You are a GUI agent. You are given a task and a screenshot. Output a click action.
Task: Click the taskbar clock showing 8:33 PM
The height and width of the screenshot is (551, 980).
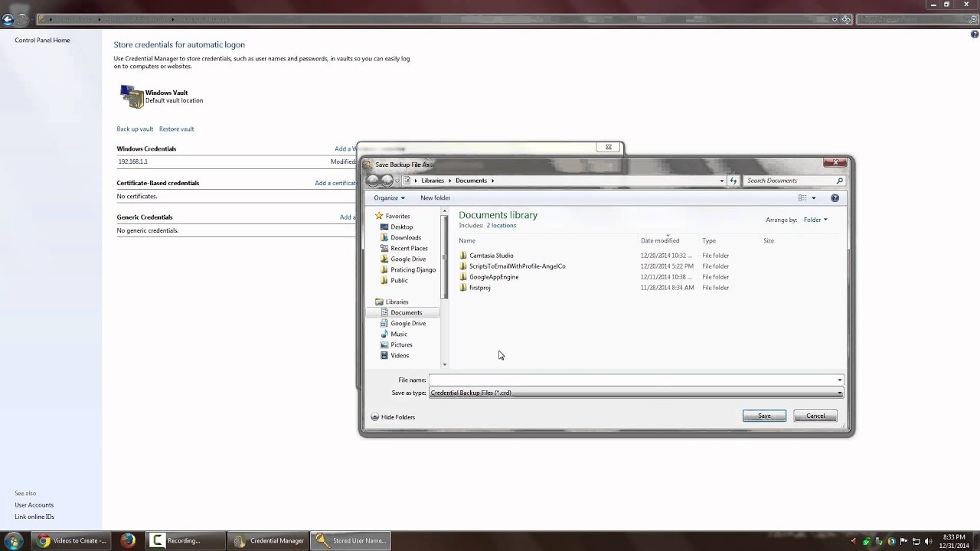point(954,541)
